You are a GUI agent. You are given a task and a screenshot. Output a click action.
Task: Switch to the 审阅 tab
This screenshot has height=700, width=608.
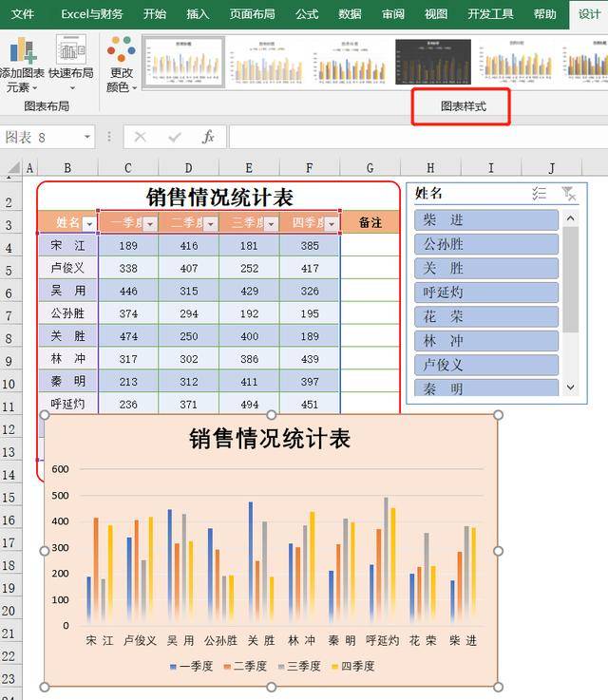(393, 14)
